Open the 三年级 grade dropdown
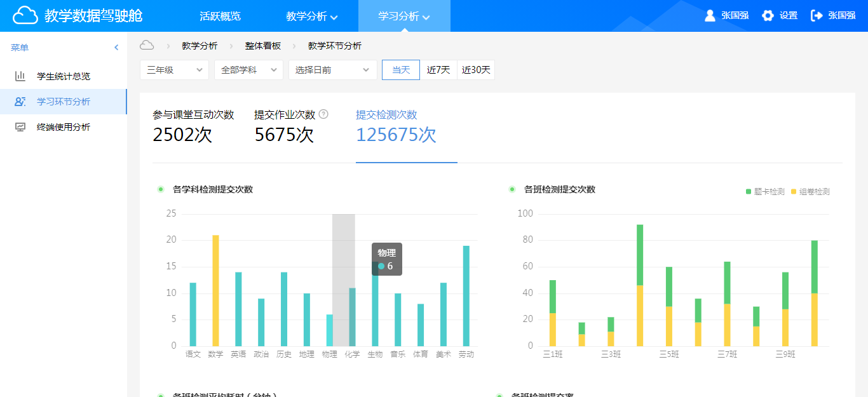Screen dimensions: 868x397 click(174, 70)
